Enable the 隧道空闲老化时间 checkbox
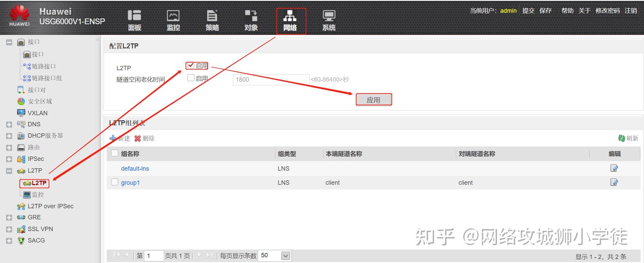This screenshot has height=263, width=644. coord(191,78)
